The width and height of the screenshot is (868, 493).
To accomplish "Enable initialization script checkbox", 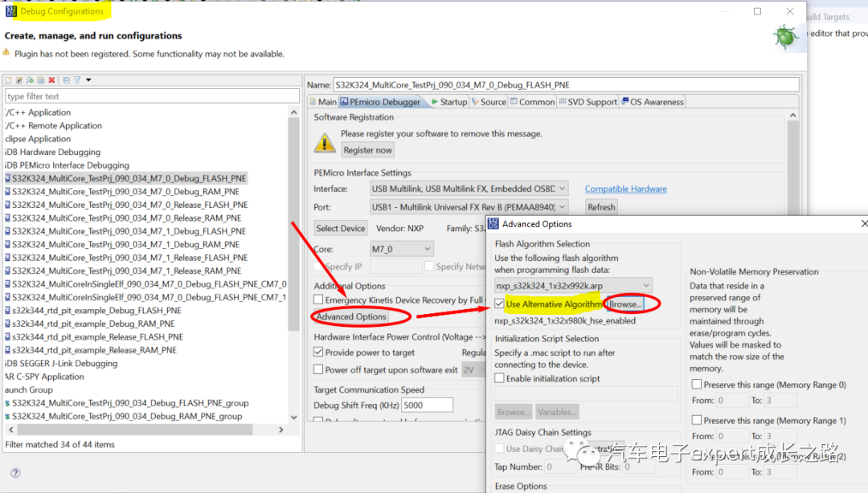I will point(499,378).
